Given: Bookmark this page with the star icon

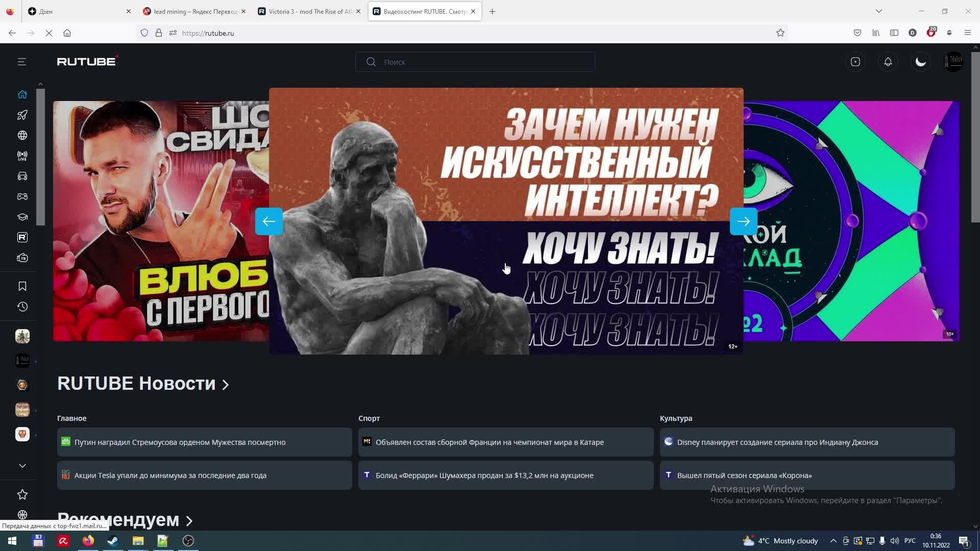Looking at the screenshot, I should [x=780, y=33].
